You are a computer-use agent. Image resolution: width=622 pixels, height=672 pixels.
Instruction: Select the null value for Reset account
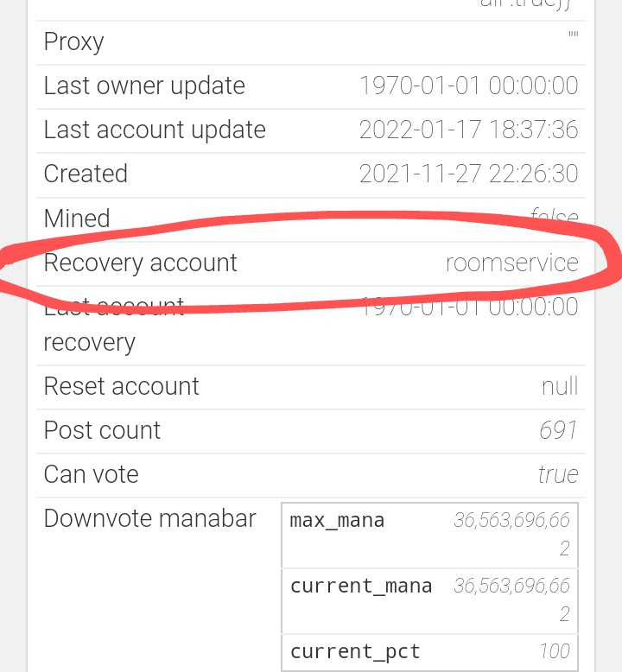[560, 386]
